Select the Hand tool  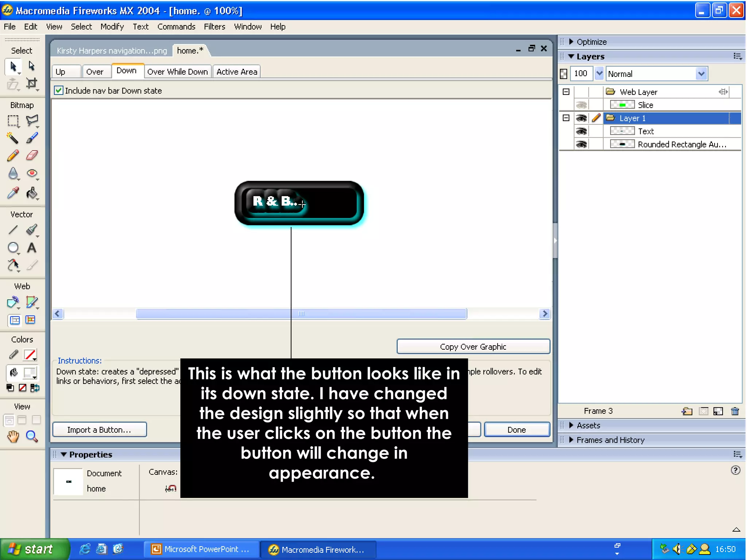tap(13, 436)
